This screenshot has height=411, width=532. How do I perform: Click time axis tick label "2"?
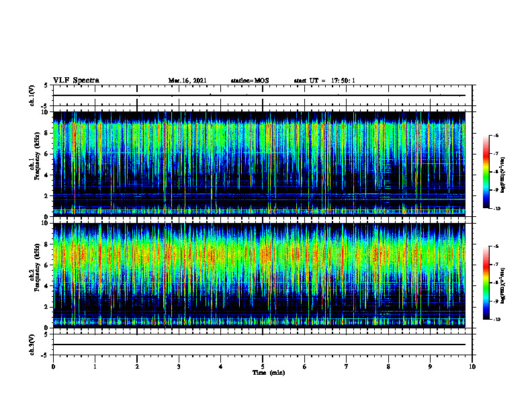137,367
